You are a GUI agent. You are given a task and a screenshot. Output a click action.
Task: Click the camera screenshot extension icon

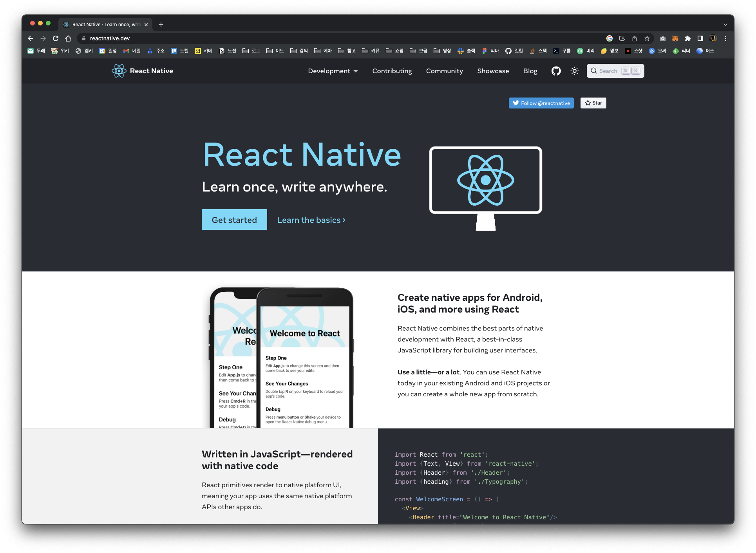coord(663,38)
